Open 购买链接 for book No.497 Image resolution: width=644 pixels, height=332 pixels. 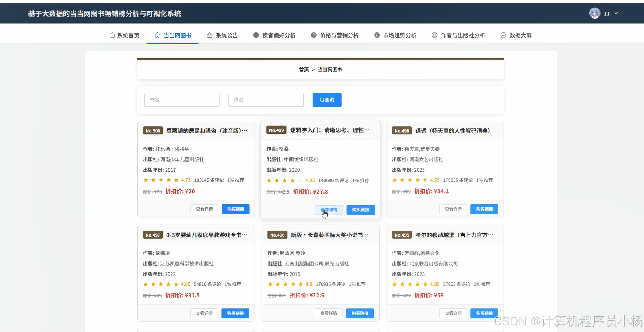[x=235, y=313]
